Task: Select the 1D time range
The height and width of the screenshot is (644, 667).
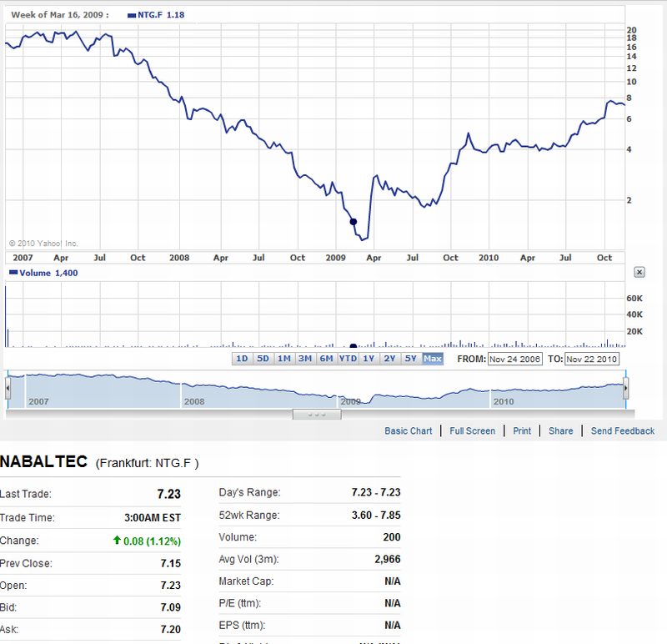Action: pos(242,359)
